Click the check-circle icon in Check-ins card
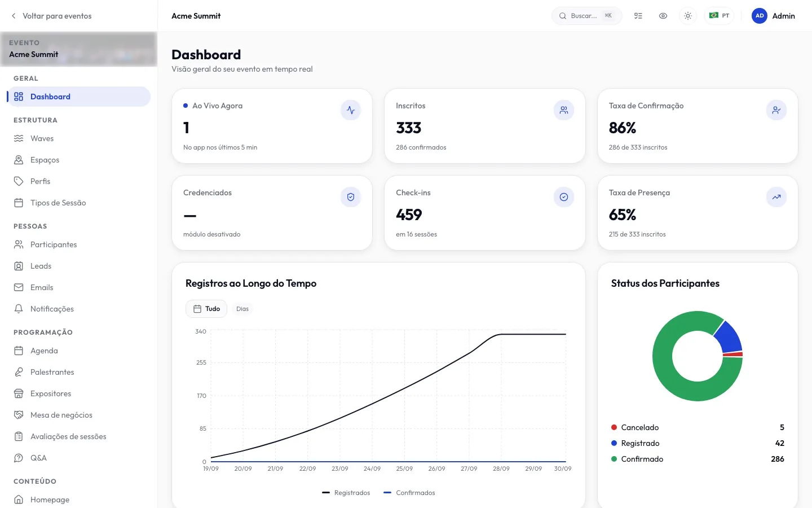The width and height of the screenshot is (812, 508). pos(564,197)
